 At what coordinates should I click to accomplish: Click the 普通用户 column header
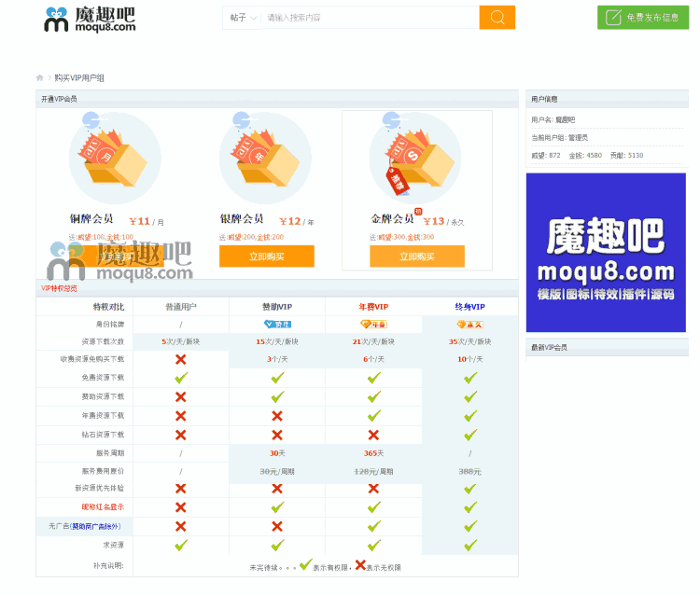coord(180,307)
